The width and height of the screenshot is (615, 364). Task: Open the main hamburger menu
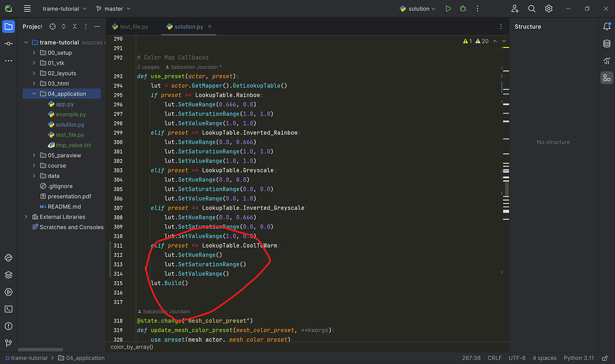27,9
